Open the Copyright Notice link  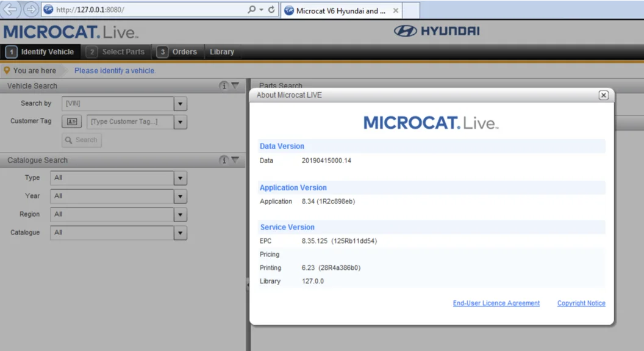tap(581, 303)
